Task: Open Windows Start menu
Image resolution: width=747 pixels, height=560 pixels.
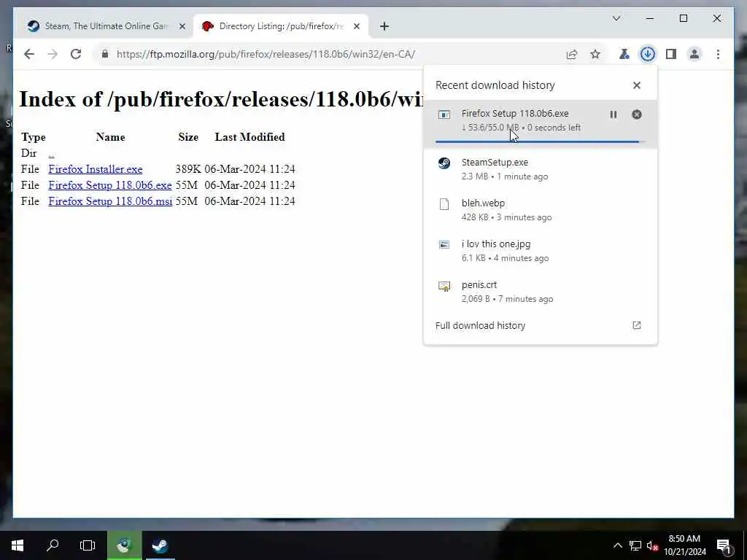Action: point(18,545)
